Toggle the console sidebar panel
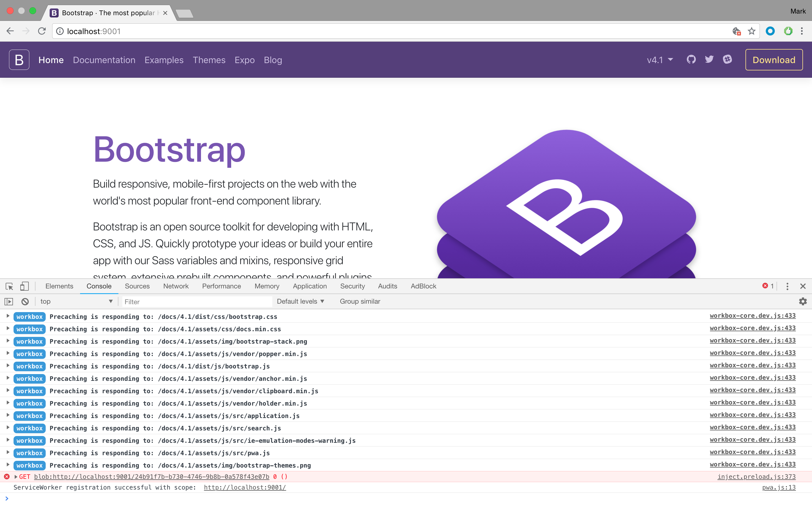 [x=9, y=301]
